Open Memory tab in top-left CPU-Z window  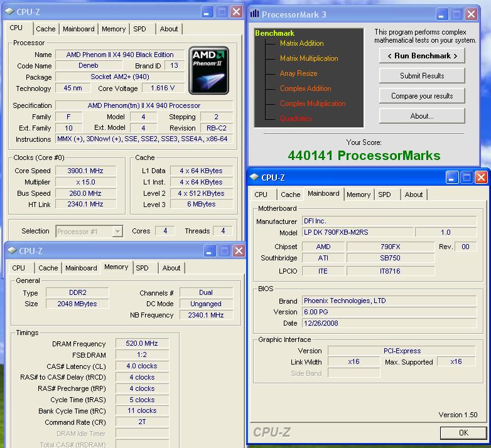pos(114,29)
